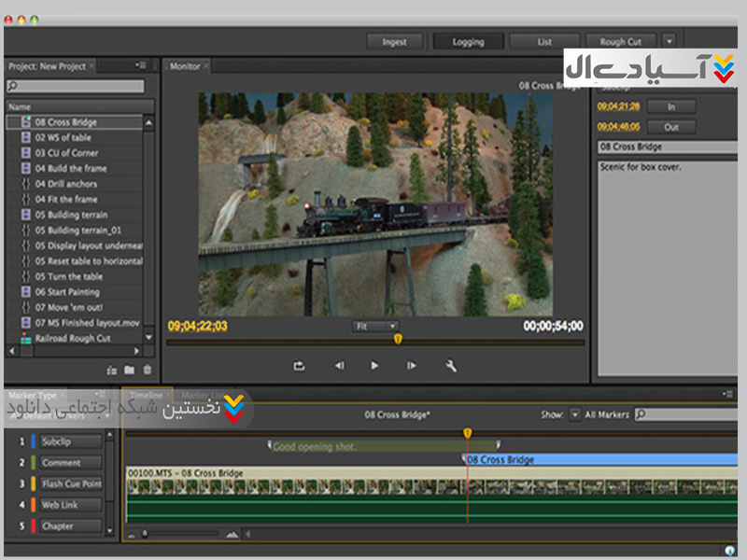Click the zoom-in mountains icon on timeline
This screenshot has height=560, width=747.
pyautogui.click(x=232, y=535)
